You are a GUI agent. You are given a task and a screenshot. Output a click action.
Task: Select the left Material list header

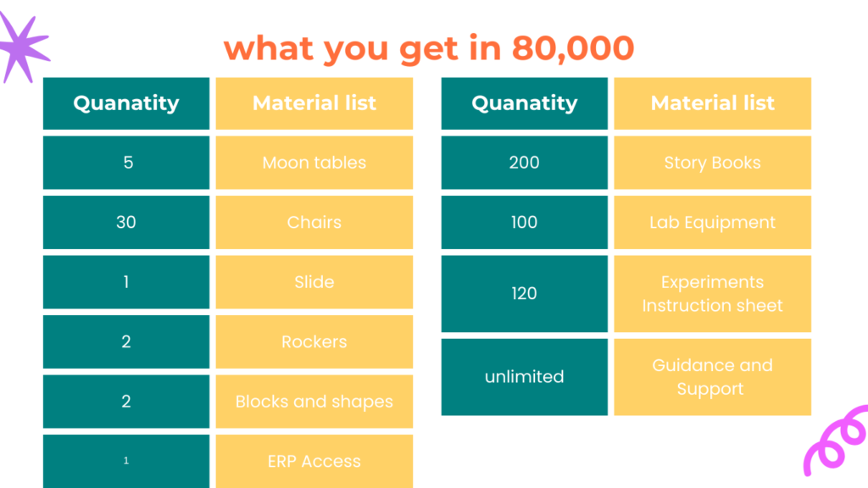point(314,103)
